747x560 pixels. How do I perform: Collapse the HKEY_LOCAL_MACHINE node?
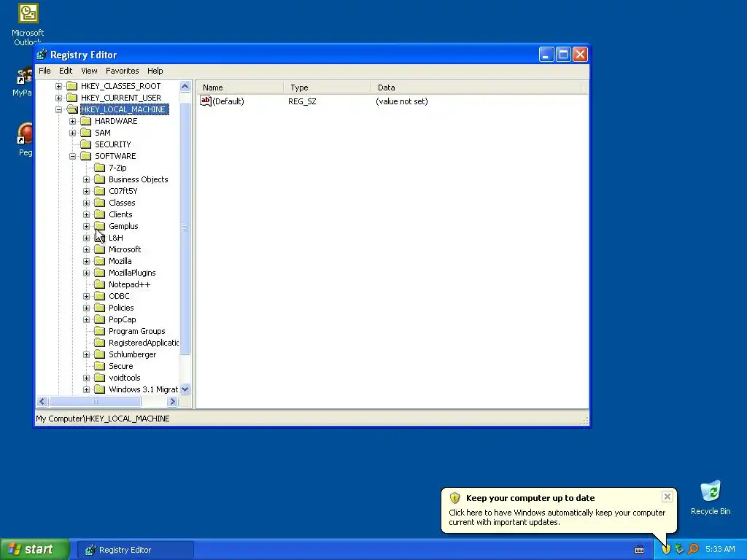coord(58,109)
